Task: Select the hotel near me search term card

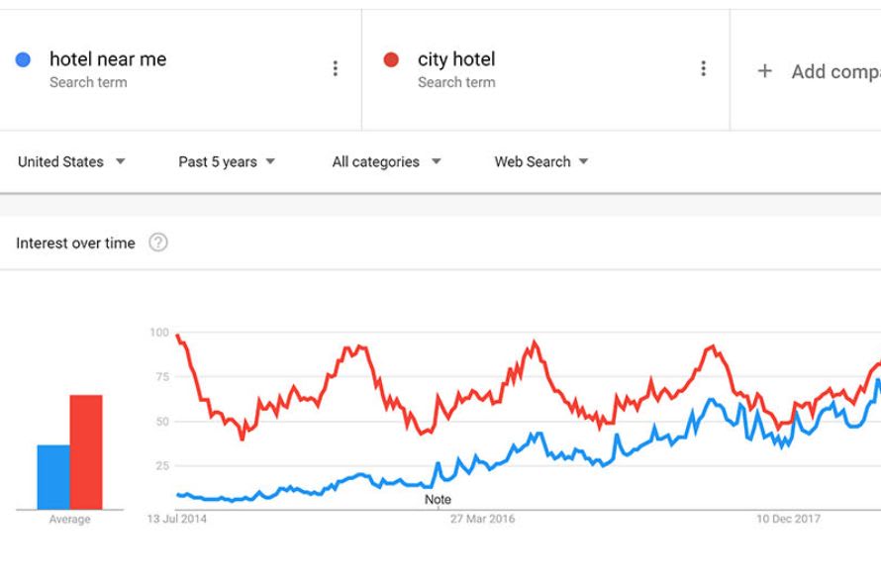Action: pyautogui.click(x=148, y=67)
